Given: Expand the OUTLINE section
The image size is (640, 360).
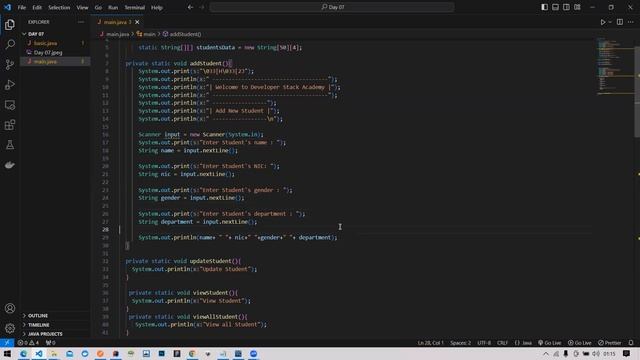Looking at the screenshot, I should (x=38, y=316).
